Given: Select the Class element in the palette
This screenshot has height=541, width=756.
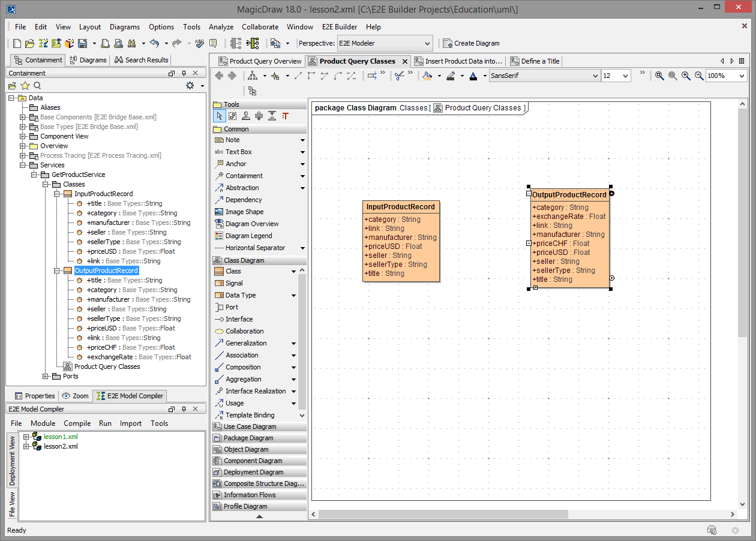Looking at the screenshot, I should tap(233, 271).
